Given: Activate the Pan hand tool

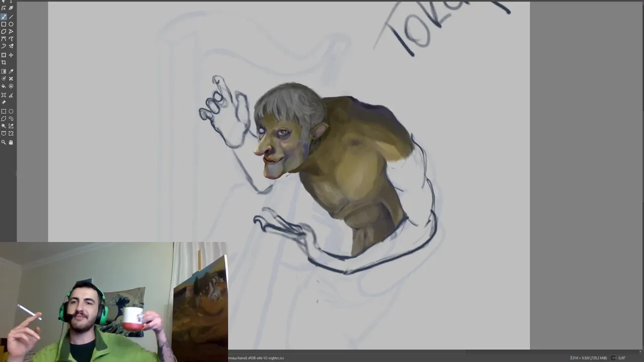Looking at the screenshot, I should 11,142.
